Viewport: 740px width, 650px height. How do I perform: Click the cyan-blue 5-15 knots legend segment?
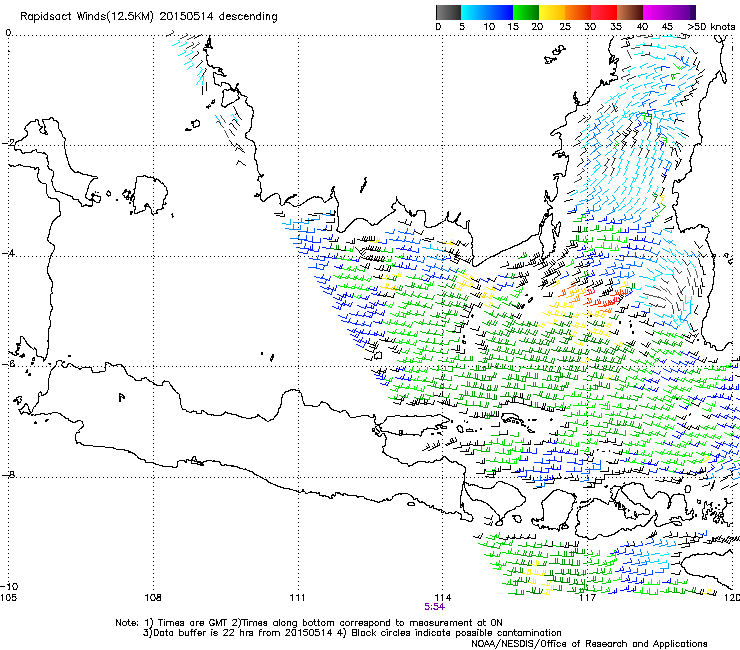[x=487, y=13]
